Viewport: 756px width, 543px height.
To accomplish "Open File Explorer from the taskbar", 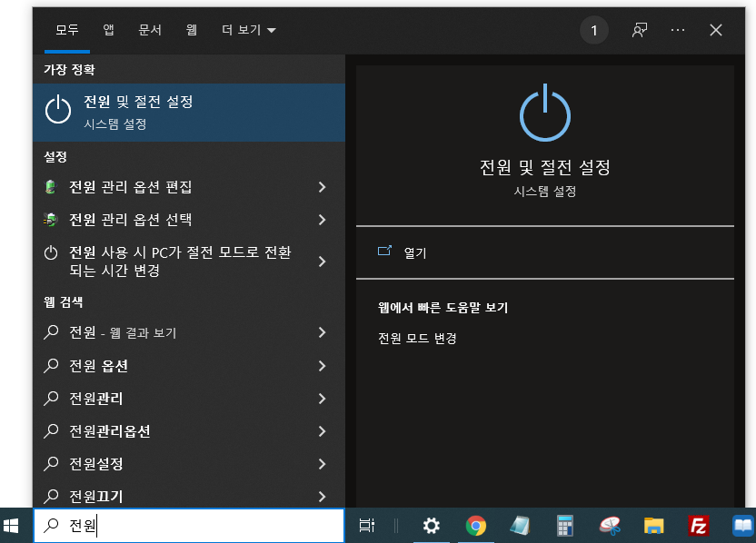I will coord(653,526).
